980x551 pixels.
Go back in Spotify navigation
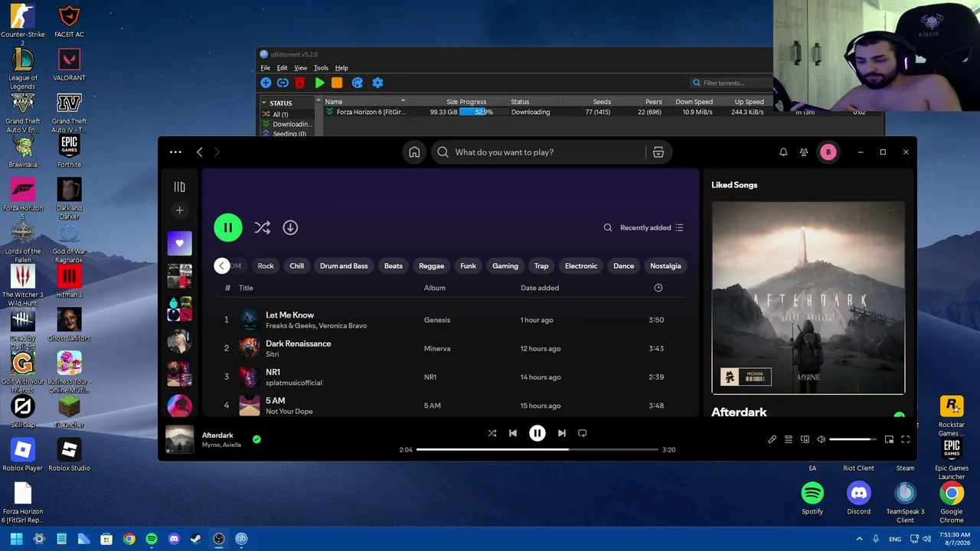(x=199, y=152)
